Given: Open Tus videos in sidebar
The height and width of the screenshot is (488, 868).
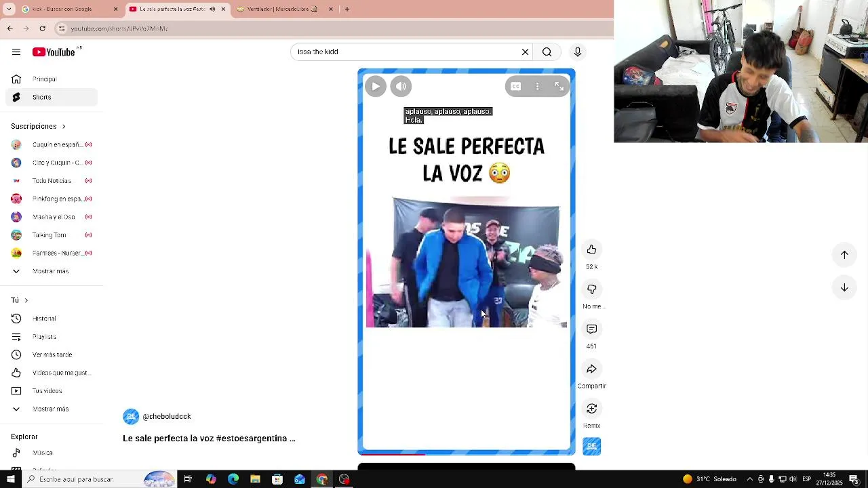Looking at the screenshot, I should coord(52,391).
